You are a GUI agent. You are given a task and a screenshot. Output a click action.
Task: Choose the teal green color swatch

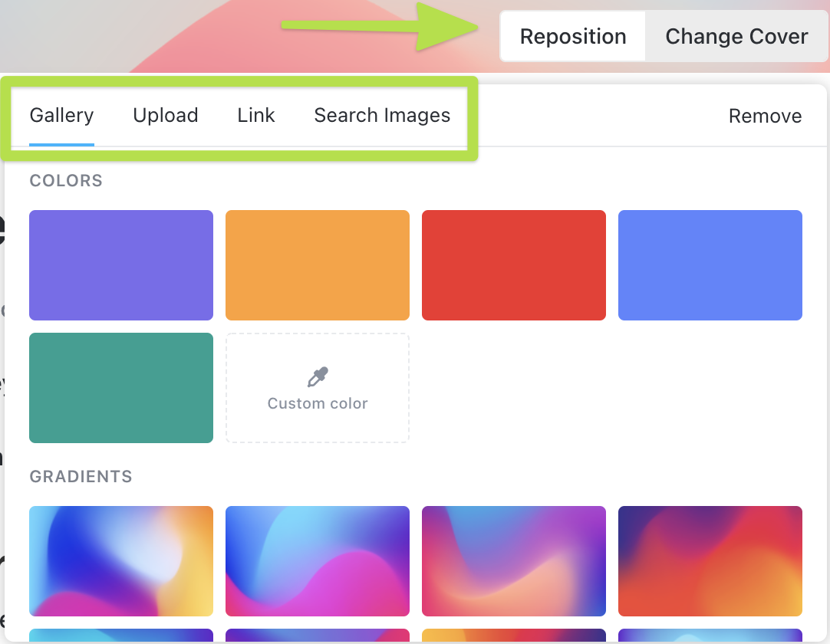[121, 388]
